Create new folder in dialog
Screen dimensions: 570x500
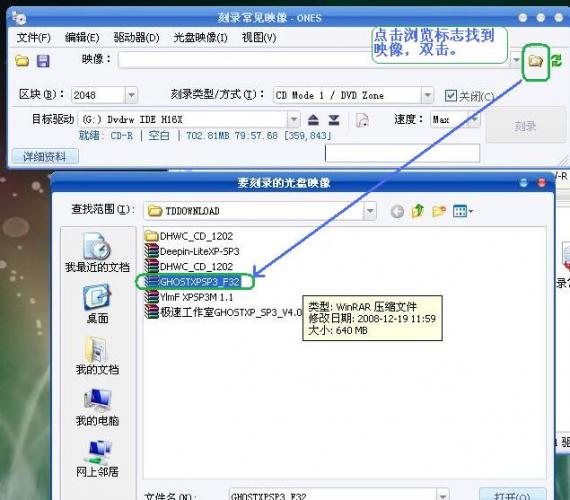[x=439, y=211]
